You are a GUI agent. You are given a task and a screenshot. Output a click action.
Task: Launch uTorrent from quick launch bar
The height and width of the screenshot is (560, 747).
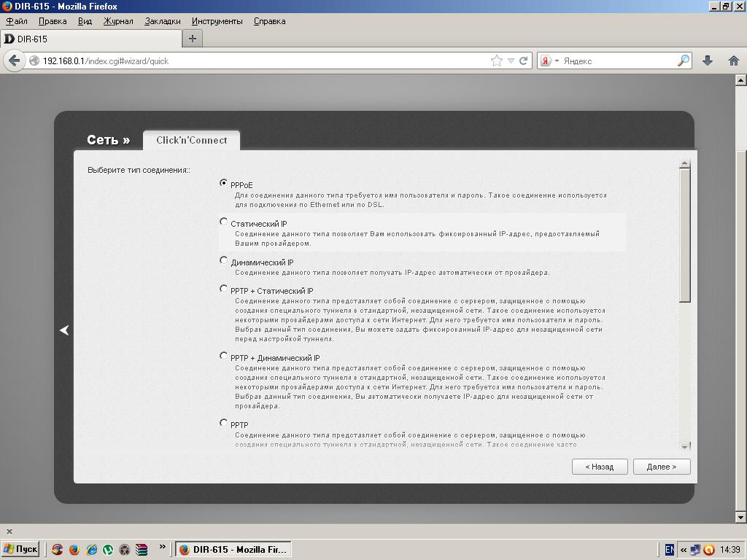pos(108,550)
